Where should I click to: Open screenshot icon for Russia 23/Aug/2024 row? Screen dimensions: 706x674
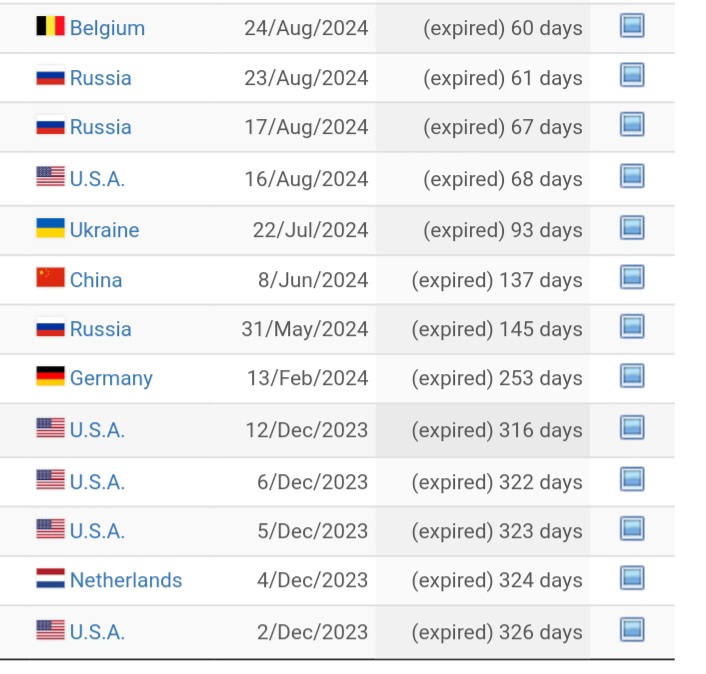(632, 75)
